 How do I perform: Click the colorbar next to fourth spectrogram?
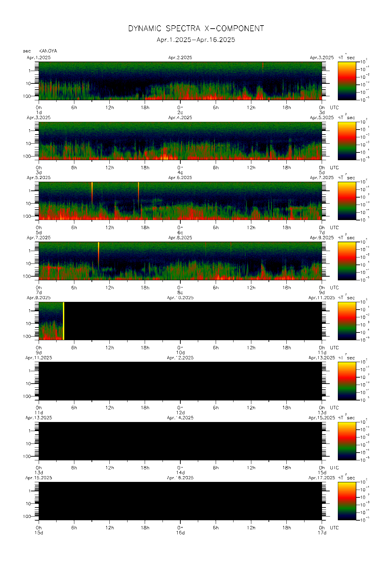click(347, 261)
